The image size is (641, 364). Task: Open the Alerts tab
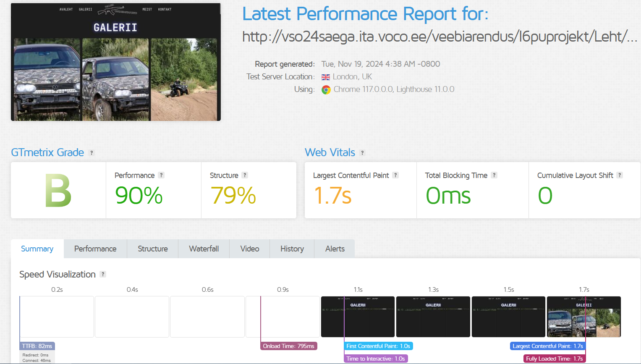pos(335,249)
